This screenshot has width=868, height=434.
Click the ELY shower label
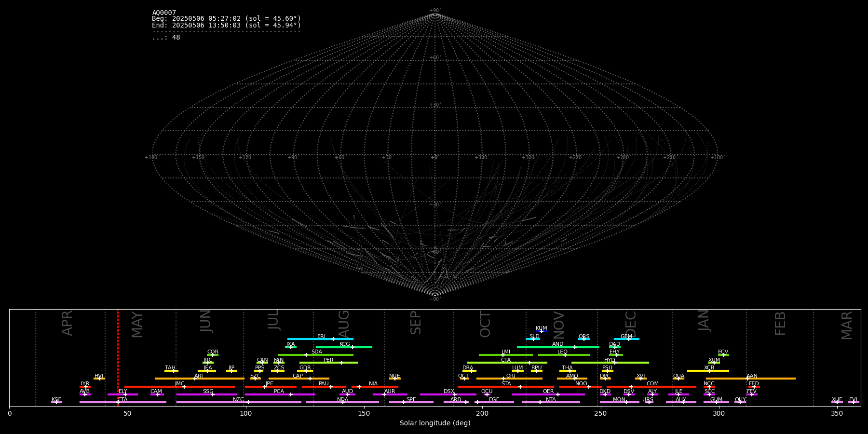click(x=123, y=392)
